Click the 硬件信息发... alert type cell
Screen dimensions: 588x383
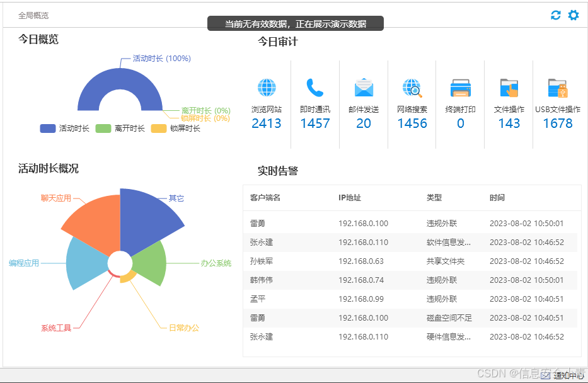[x=449, y=336]
